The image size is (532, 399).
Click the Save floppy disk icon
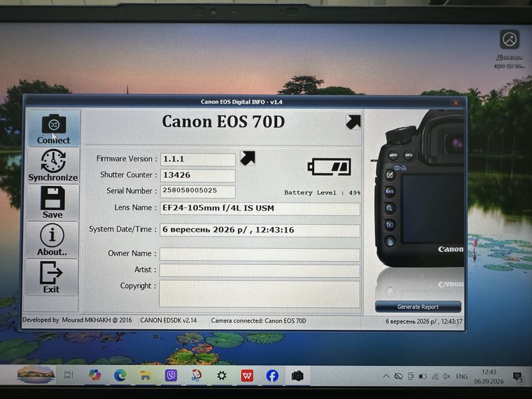(x=52, y=198)
